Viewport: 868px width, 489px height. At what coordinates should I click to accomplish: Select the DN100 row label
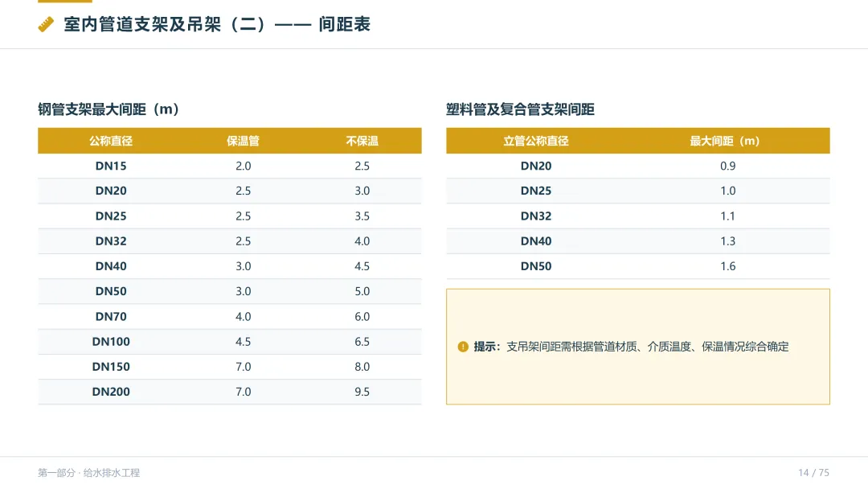111,342
